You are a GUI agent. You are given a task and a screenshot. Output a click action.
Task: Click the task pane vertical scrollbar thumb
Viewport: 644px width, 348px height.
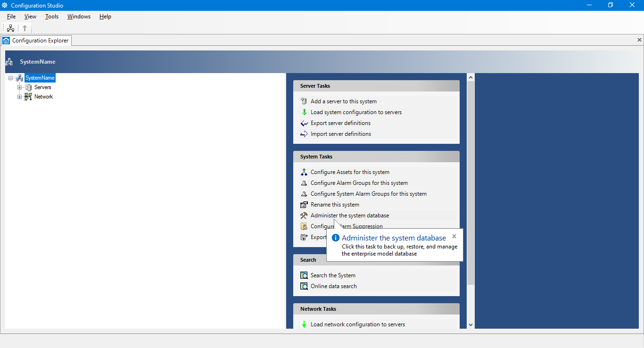[x=471, y=182]
